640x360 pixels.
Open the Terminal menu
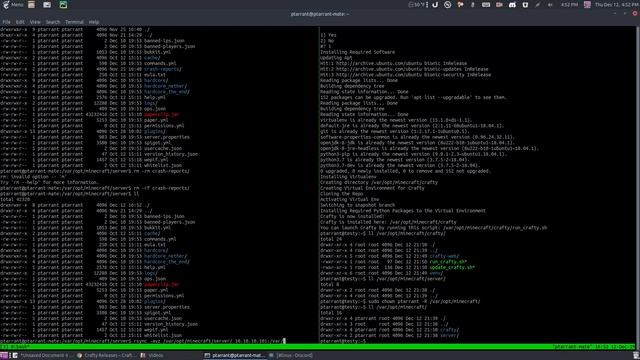(x=74, y=22)
